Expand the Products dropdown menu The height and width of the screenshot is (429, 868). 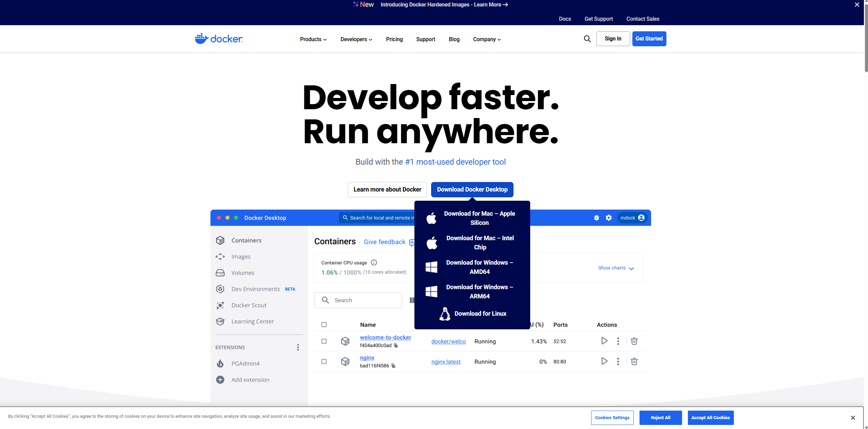click(313, 39)
